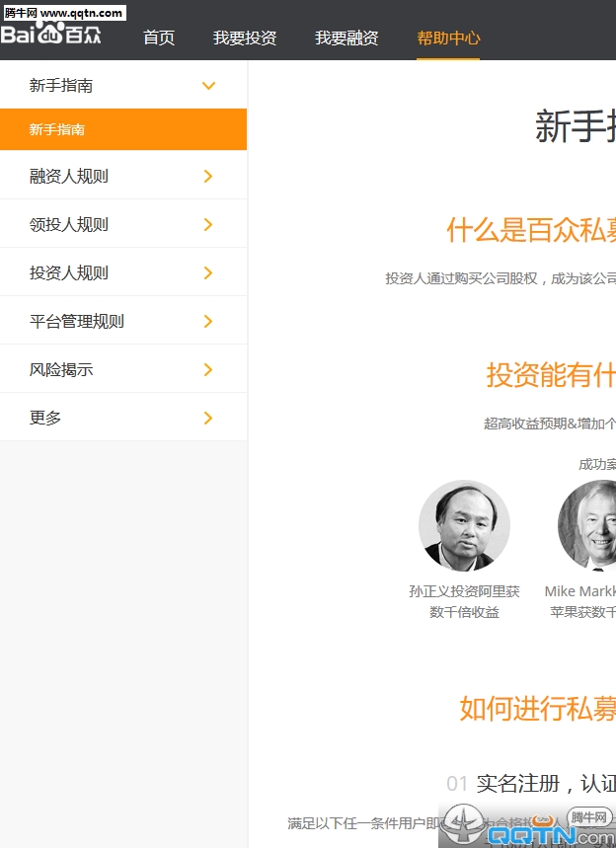This screenshot has width=616, height=848.
Task: Click 什么是百众私募 orange heading
Action: (531, 230)
